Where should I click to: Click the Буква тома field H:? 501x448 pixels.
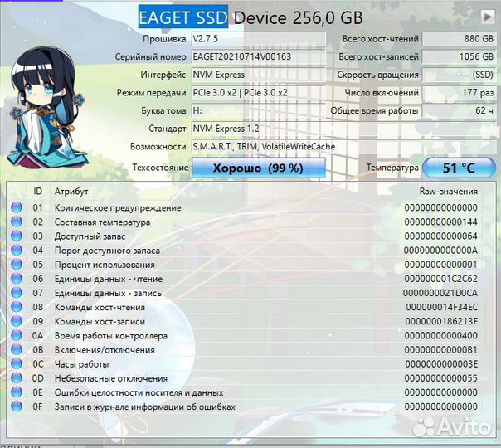click(x=259, y=110)
